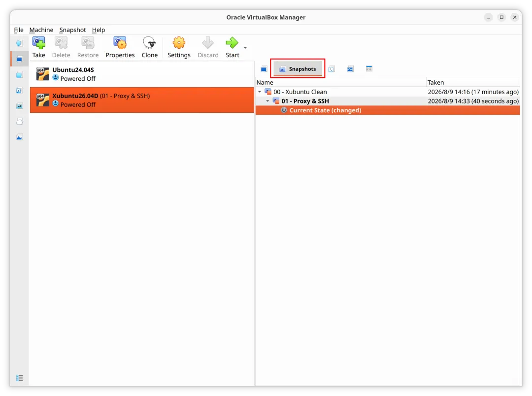The image size is (532, 396).
Task: Click Powered Off status under Xubuntu26.04D
Action: (78, 104)
